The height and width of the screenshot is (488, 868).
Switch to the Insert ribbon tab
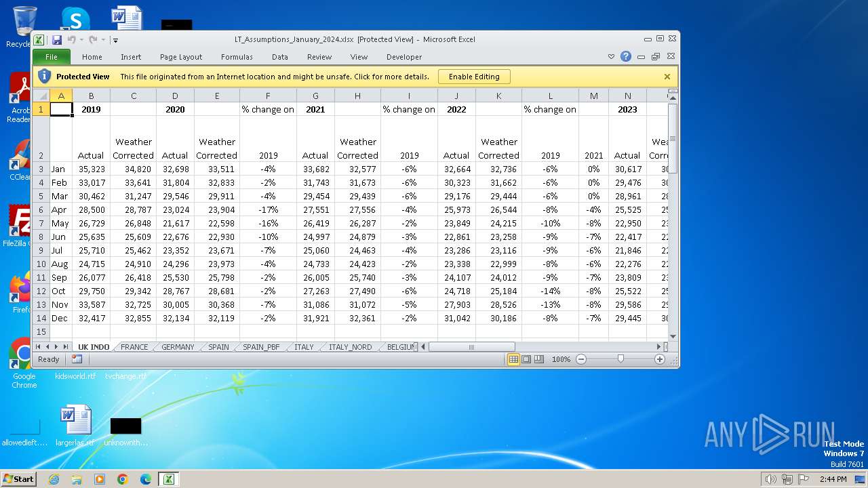pyautogui.click(x=131, y=57)
